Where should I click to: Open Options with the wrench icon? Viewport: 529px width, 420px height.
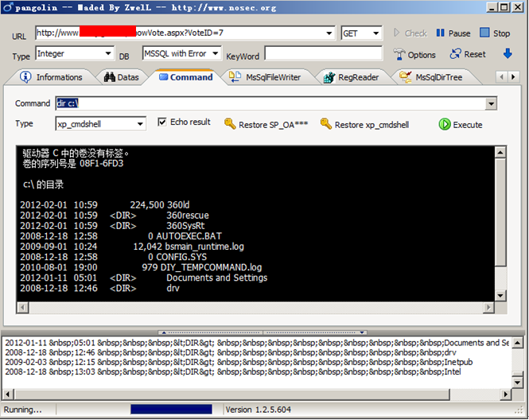(400, 55)
